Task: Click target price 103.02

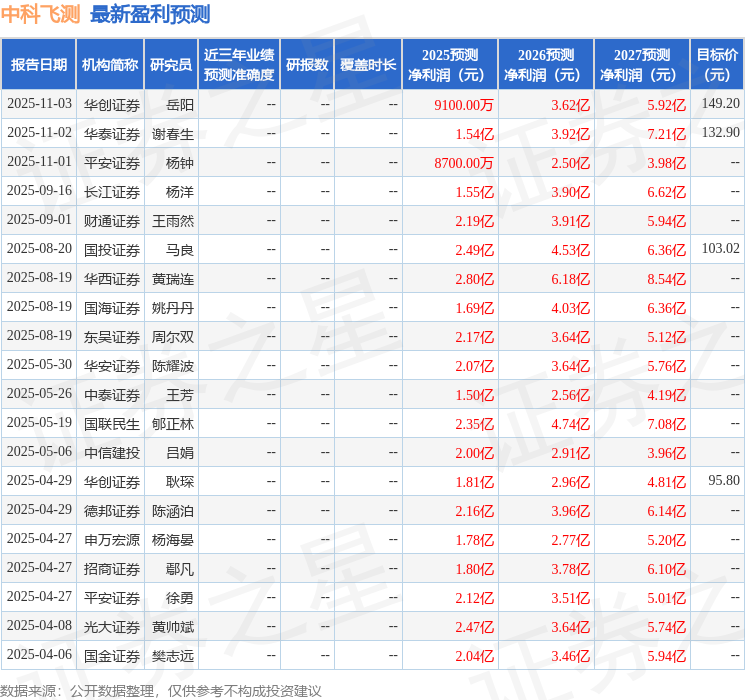Action: pos(720,249)
